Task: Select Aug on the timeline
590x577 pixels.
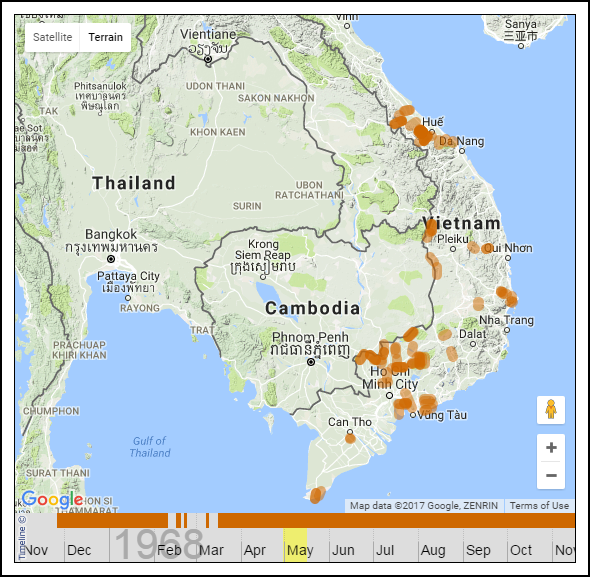Action: (x=433, y=550)
